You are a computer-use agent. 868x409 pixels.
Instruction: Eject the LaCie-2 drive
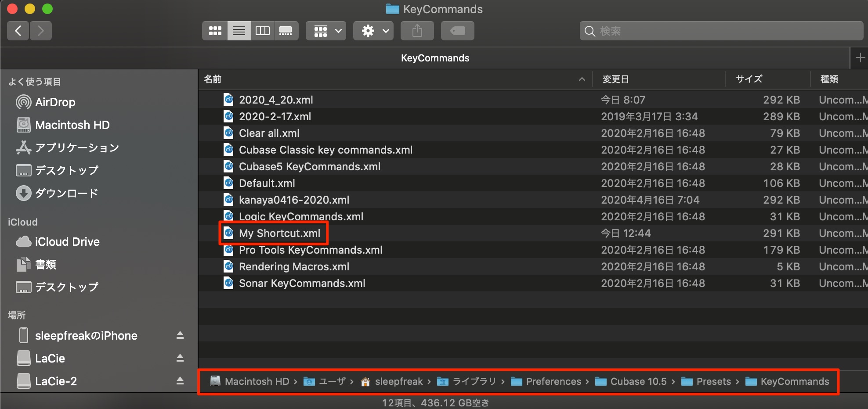point(180,381)
